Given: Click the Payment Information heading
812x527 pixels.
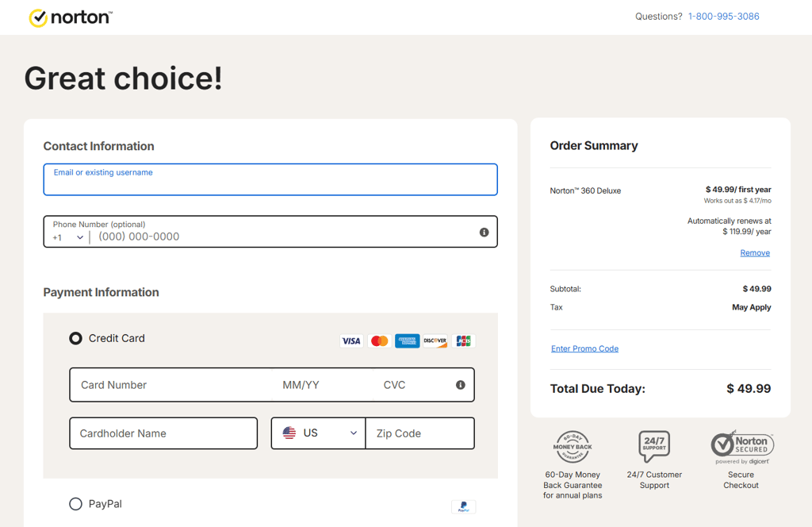Looking at the screenshot, I should 101,292.
